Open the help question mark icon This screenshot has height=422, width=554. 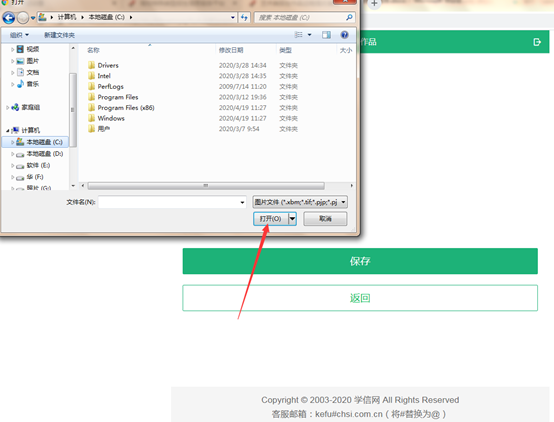click(x=344, y=35)
